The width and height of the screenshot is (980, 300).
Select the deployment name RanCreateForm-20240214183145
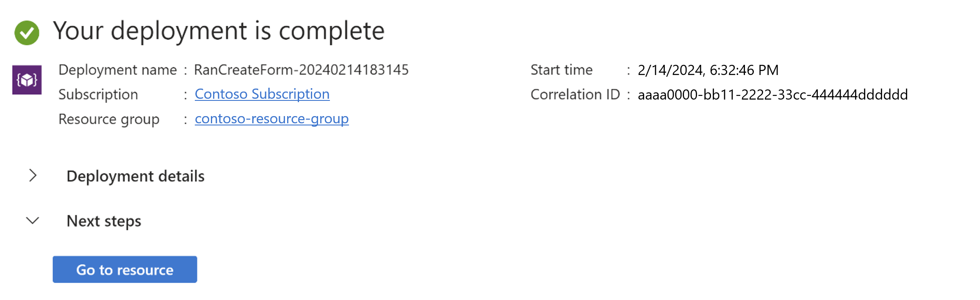tap(302, 69)
